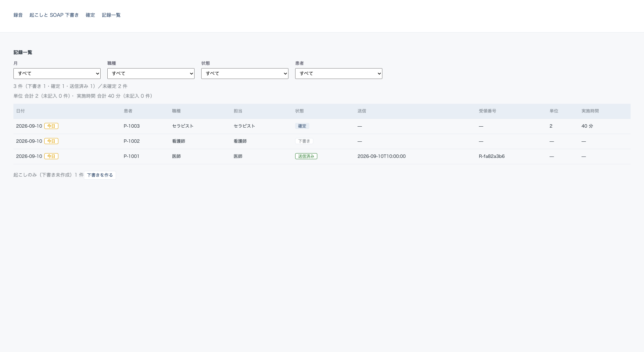Open the 職種 filter dropdown
The width and height of the screenshot is (644, 352).
[x=151, y=74]
